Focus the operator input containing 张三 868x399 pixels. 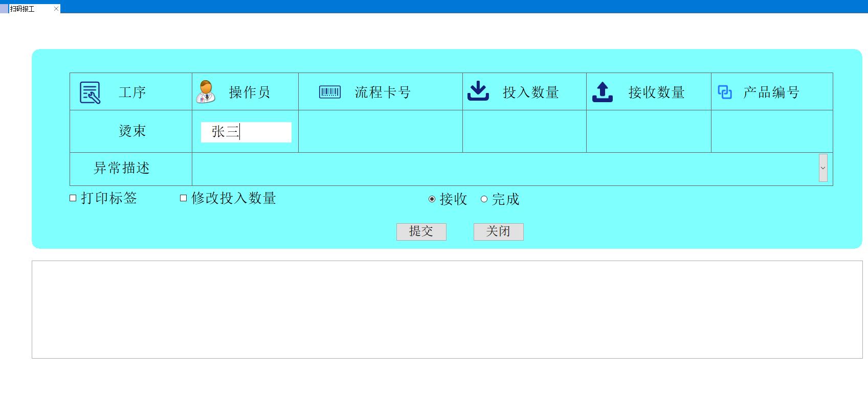tap(246, 132)
